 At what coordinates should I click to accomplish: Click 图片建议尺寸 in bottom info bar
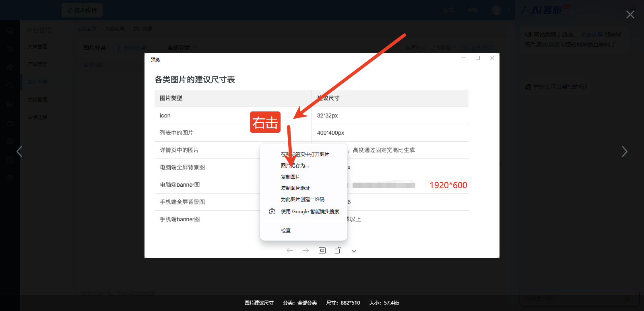(259, 303)
